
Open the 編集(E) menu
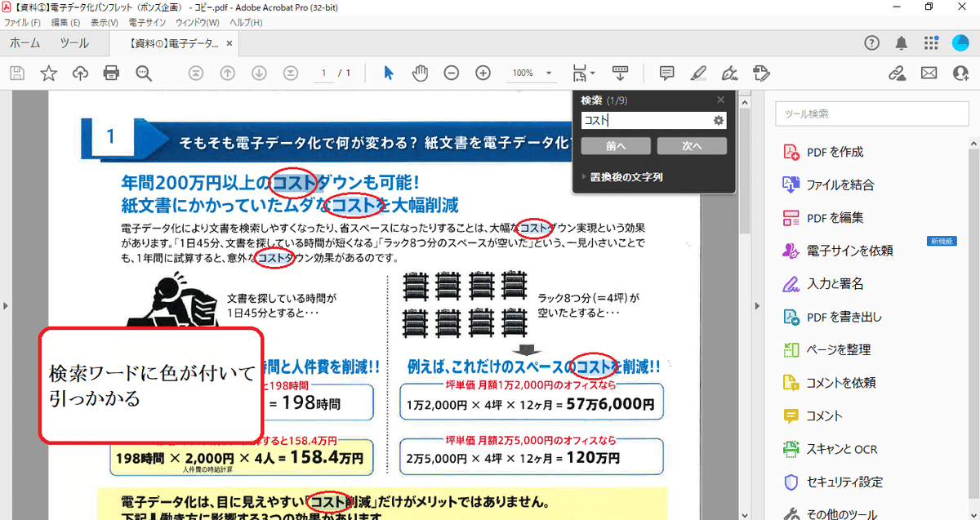pos(65,22)
